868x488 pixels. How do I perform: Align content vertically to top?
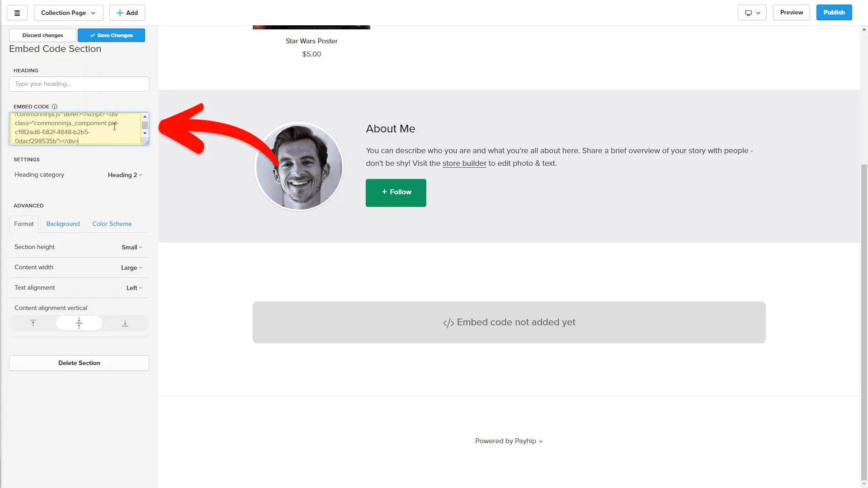pos(33,323)
